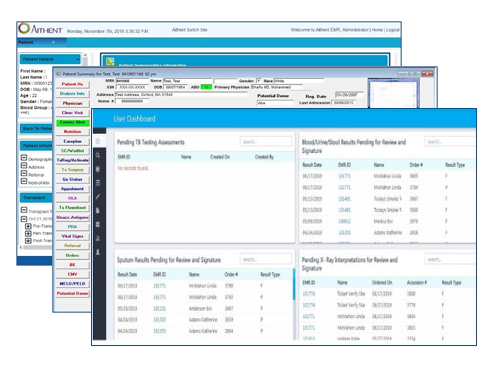Click the magnifier search icon in dark sidebar
The height and width of the screenshot is (371, 500).
pyautogui.click(x=98, y=155)
